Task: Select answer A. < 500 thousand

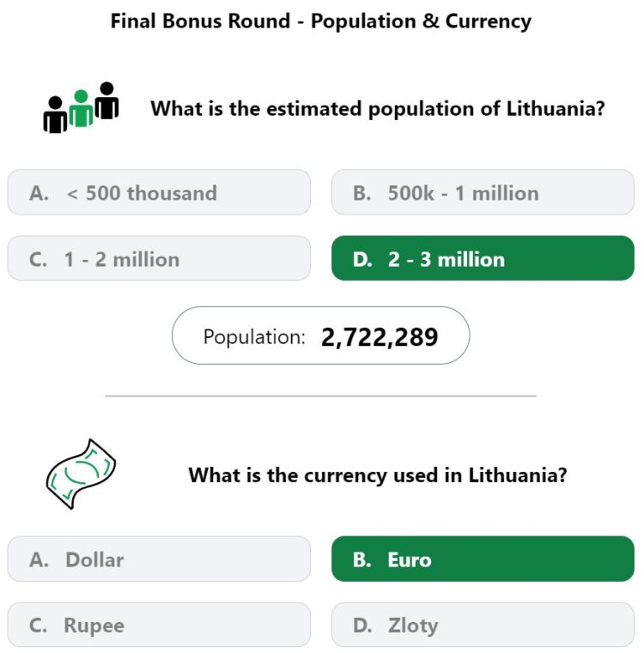Action: click(x=159, y=192)
